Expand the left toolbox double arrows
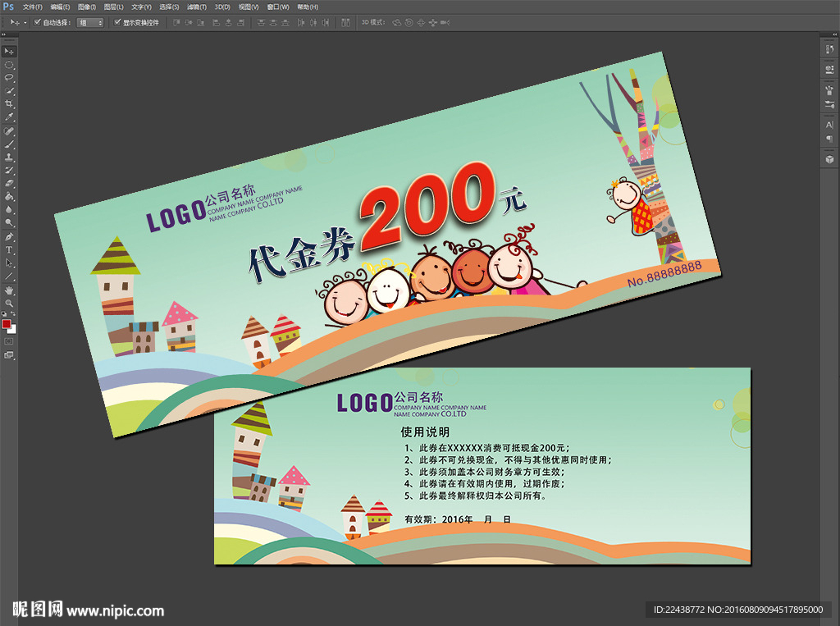 coord(4,34)
